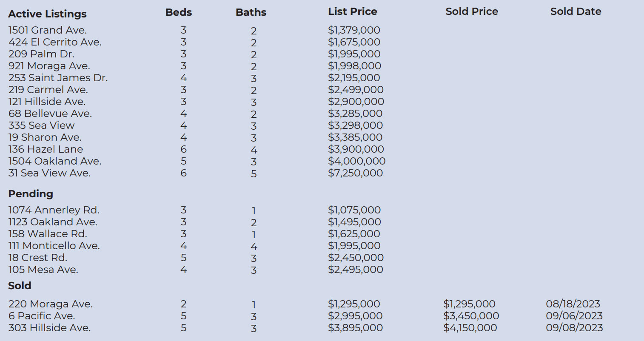
Task: Click the Pending section heading
Action: click(x=31, y=193)
